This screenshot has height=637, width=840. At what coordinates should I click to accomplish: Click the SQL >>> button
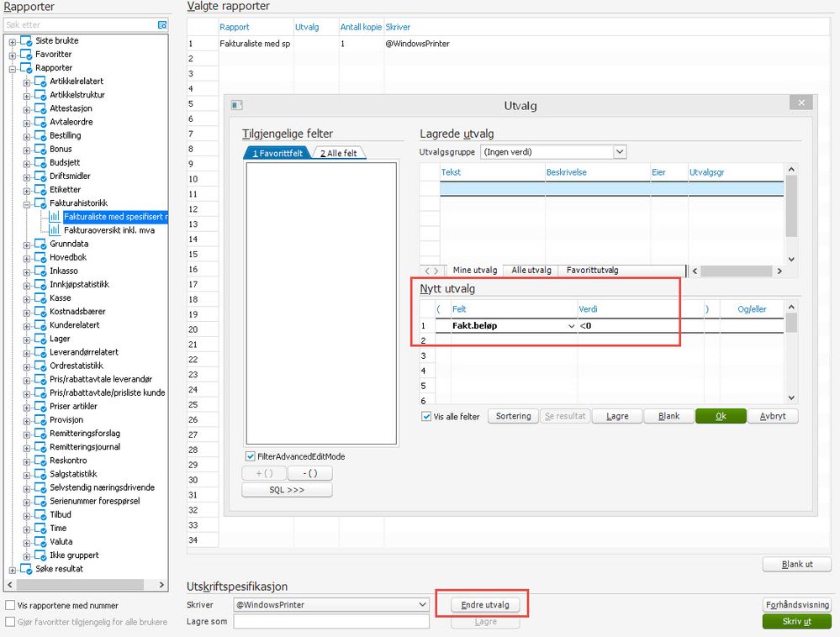click(x=287, y=490)
